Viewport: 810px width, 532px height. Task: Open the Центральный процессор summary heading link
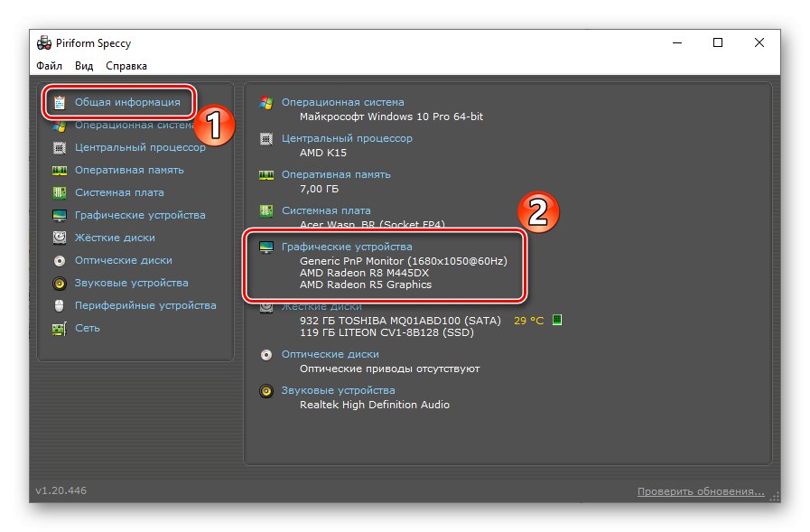tap(347, 138)
